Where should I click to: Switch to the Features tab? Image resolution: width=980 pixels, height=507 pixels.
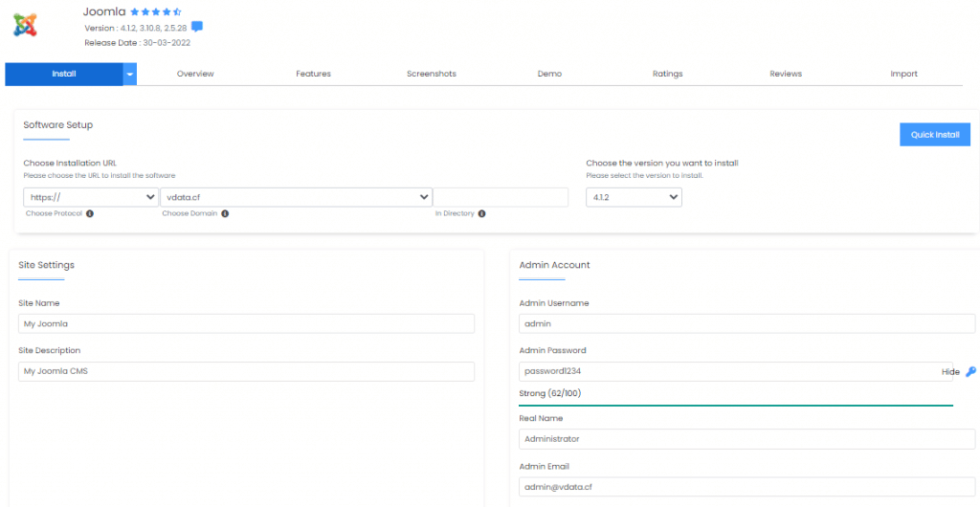pyautogui.click(x=313, y=74)
